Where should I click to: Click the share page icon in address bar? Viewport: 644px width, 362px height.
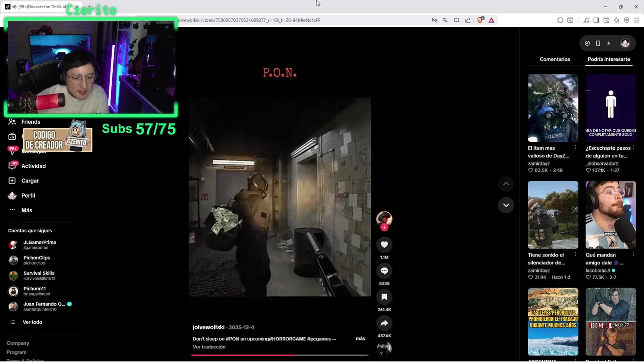click(468, 20)
